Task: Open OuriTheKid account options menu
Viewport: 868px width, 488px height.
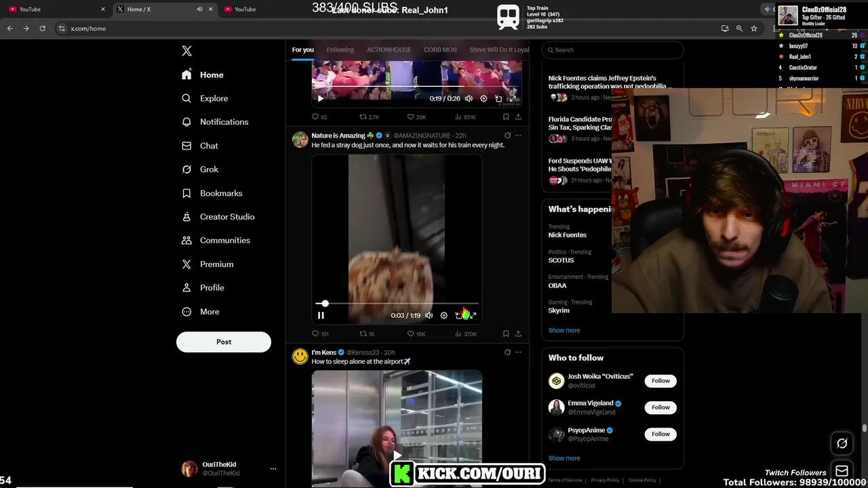Action: (273, 469)
